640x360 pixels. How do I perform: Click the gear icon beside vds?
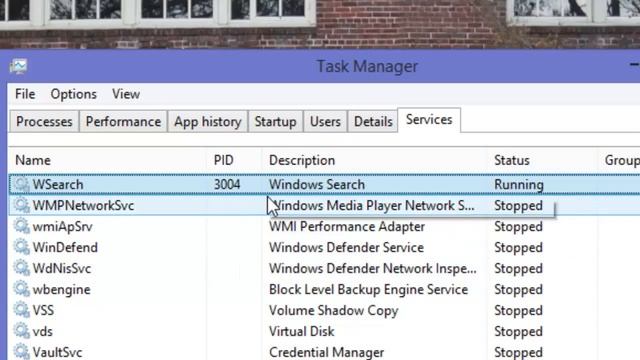pyautogui.click(x=21, y=331)
